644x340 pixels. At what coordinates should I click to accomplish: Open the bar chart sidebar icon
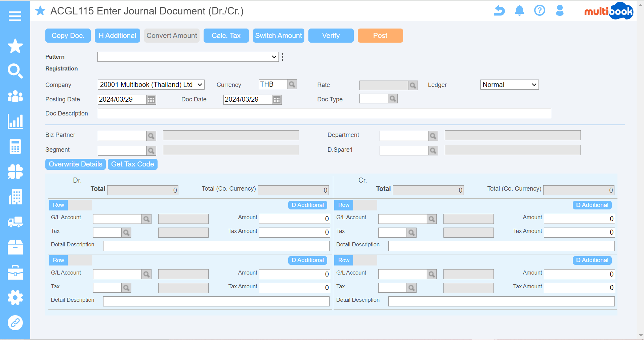pos(15,121)
